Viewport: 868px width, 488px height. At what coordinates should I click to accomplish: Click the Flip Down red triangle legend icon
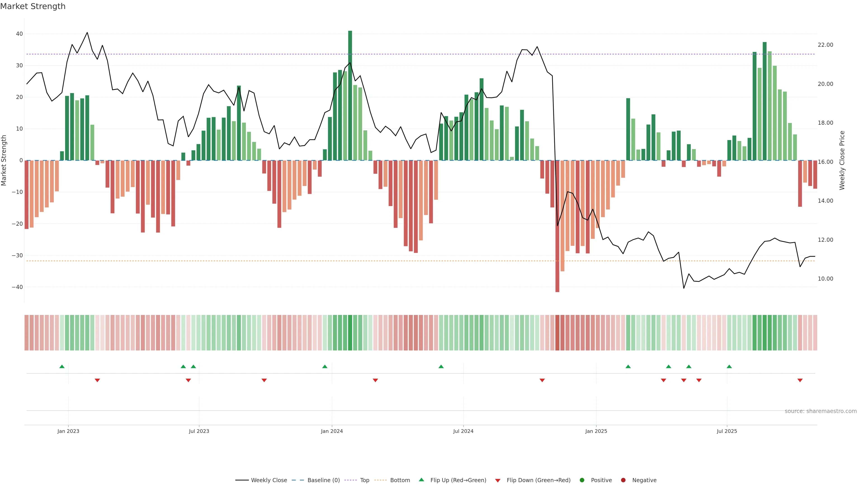[498, 481]
